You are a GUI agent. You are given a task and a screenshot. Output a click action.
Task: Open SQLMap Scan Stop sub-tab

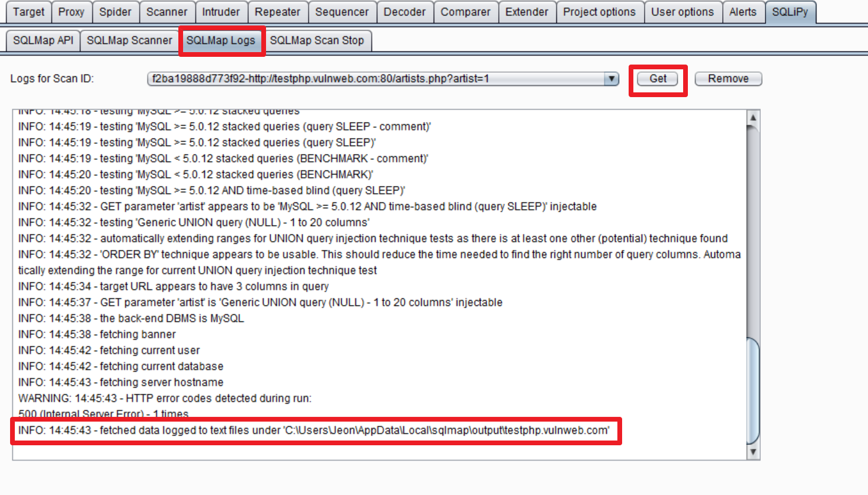317,40
